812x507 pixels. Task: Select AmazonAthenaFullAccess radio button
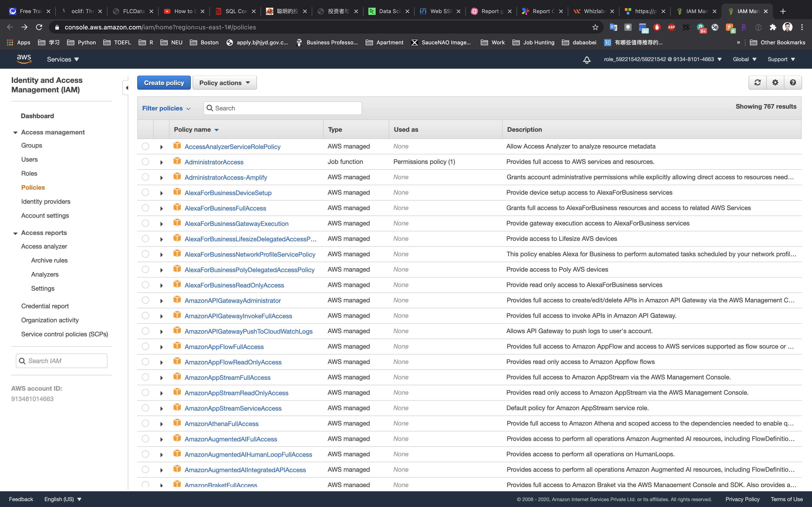coord(145,423)
